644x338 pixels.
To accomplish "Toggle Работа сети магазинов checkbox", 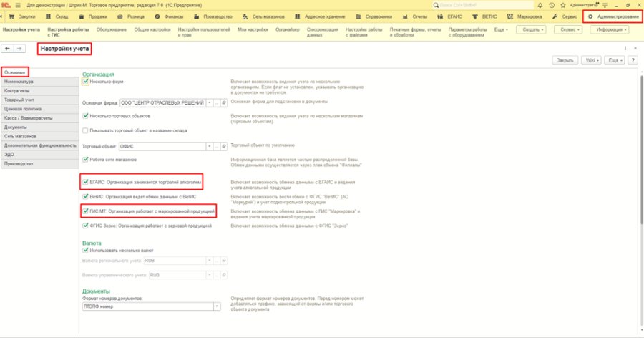I will coord(85,160).
